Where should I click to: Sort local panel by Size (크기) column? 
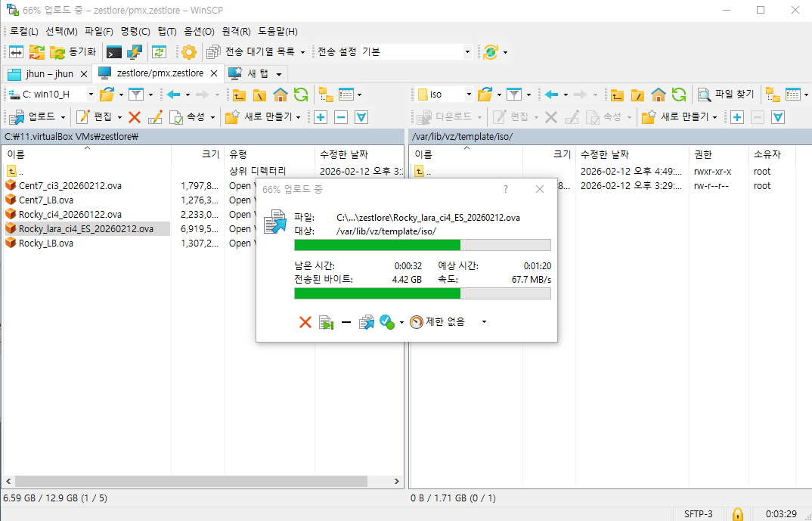[198, 154]
